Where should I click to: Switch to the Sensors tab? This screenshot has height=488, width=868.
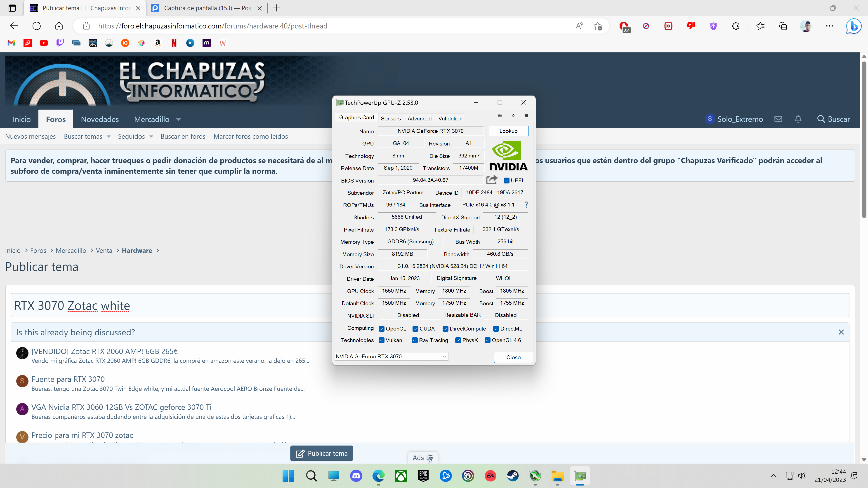coord(391,118)
